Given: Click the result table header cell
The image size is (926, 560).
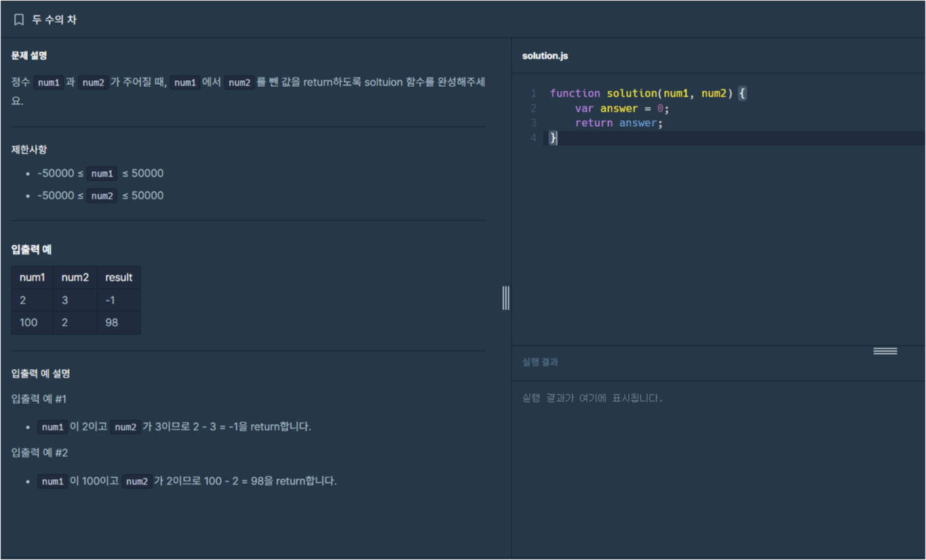Looking at the screenshot, I should [x=119, y=277].
